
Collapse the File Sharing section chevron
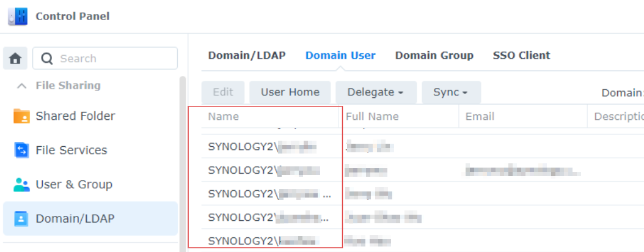click(22, 86)
